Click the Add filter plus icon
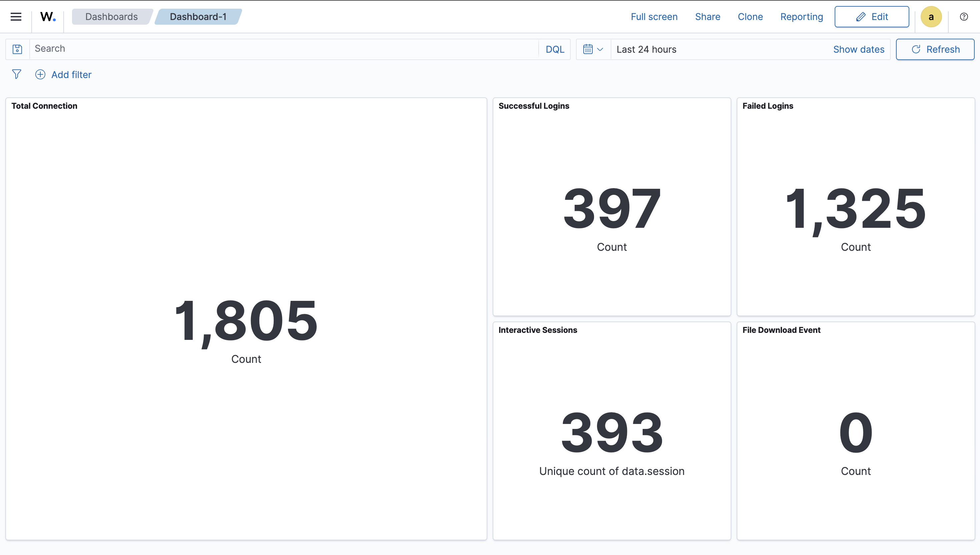This screenshot has height=555, width=980. point(40,74)
